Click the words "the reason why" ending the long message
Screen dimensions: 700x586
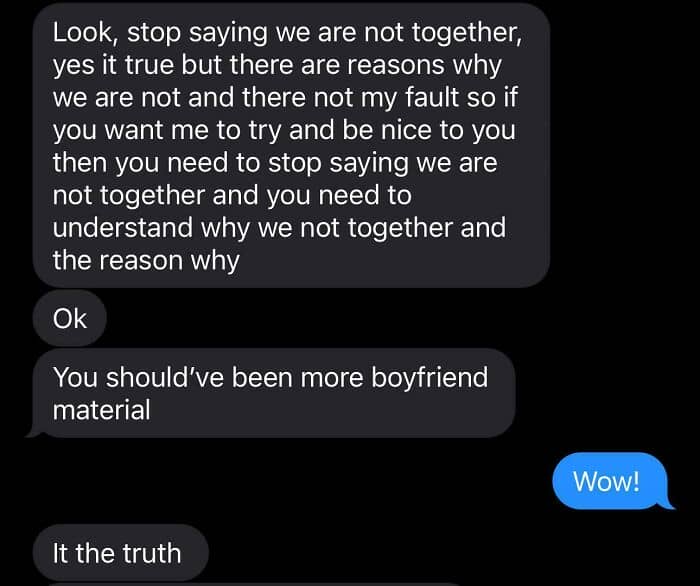click(146, 261)
